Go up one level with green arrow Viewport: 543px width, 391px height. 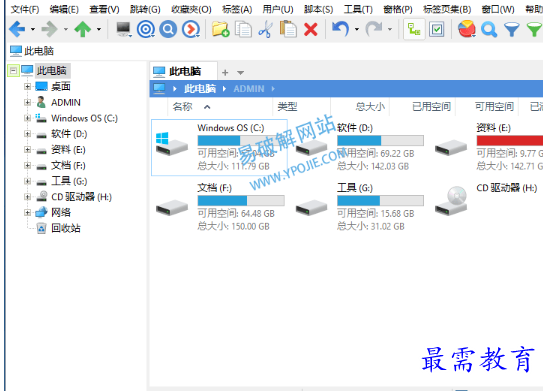click(82, 29)
